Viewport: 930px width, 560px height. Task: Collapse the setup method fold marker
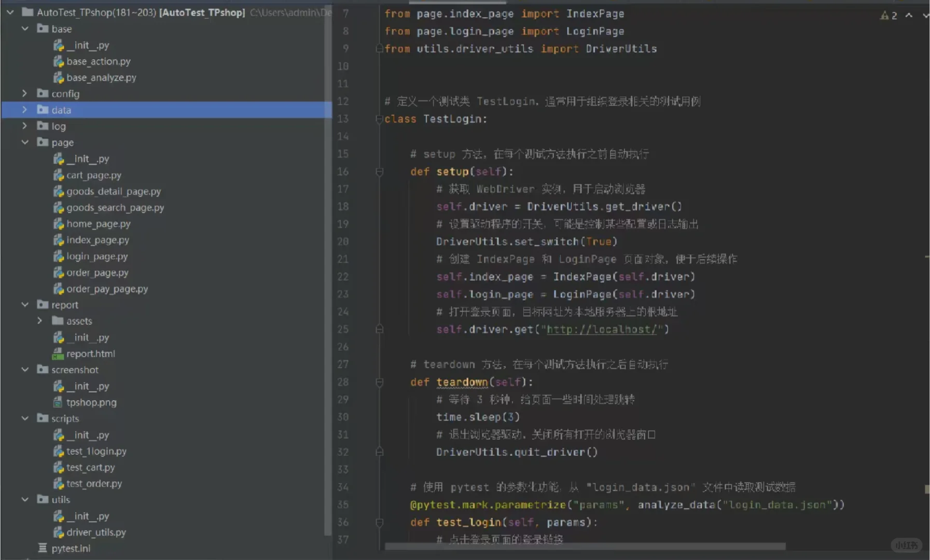[380, 172]
